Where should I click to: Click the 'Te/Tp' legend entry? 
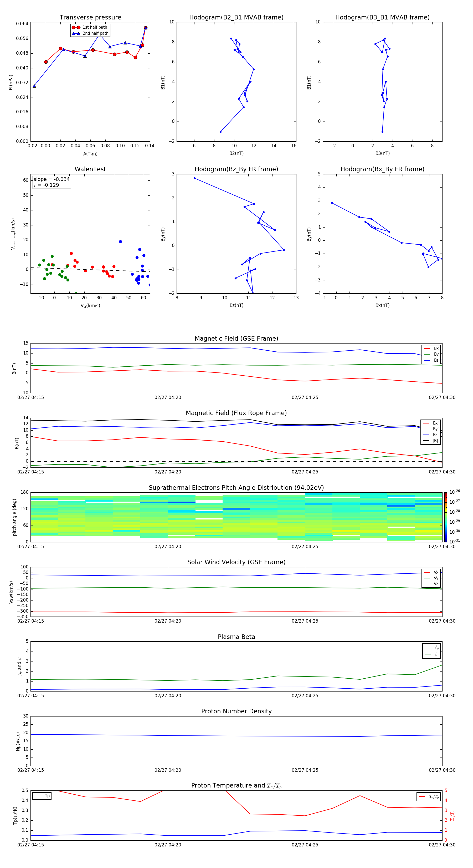tap(429, 796)
